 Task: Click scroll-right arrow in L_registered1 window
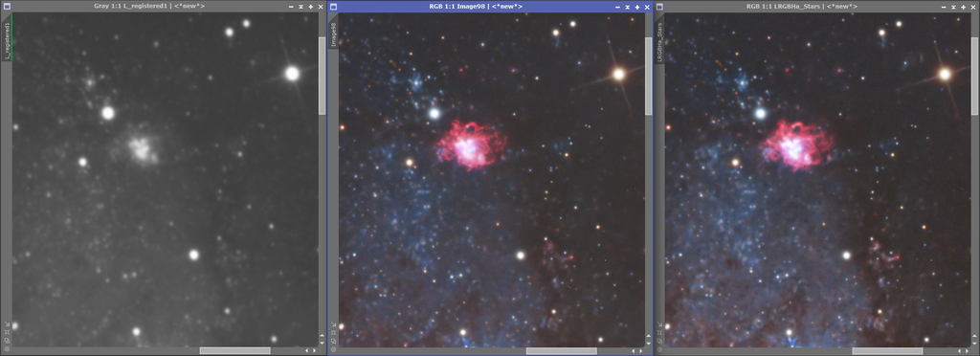click(x=313, y=351)
